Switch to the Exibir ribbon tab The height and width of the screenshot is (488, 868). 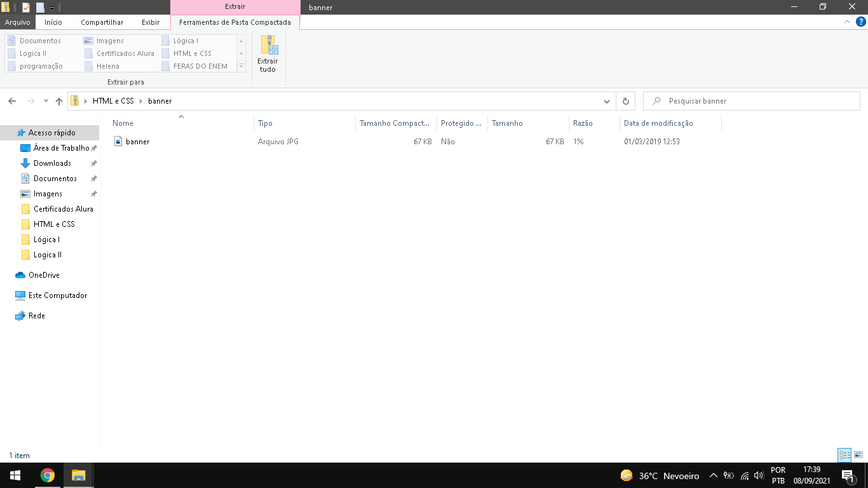151,22
